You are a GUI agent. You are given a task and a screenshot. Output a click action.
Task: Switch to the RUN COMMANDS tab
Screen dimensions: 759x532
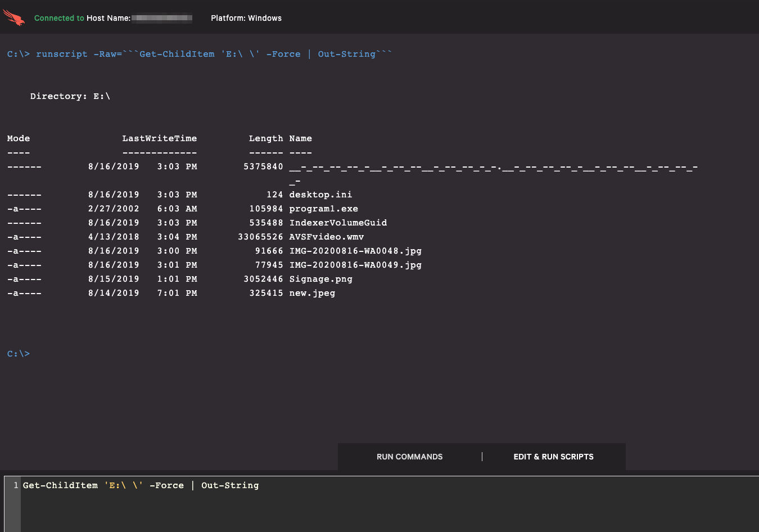tap(409, 456)
